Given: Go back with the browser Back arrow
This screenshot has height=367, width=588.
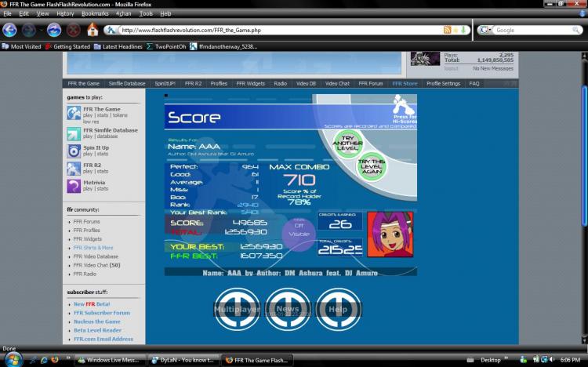Looking at the screenshot, I should pos(9,30).
